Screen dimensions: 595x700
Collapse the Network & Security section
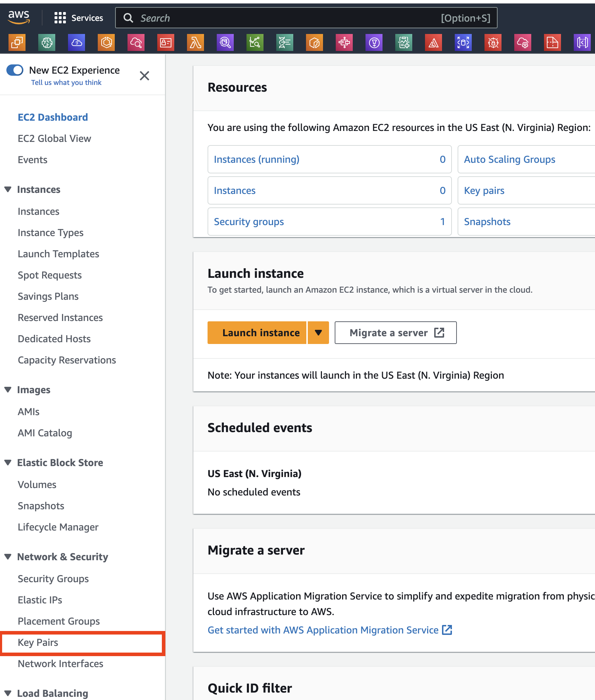(x=8, y=557)
